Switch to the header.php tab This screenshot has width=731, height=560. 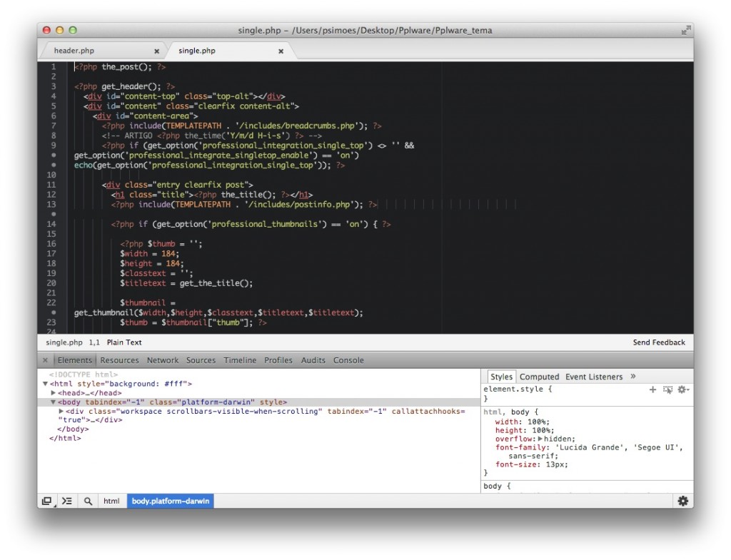[74, 51]
